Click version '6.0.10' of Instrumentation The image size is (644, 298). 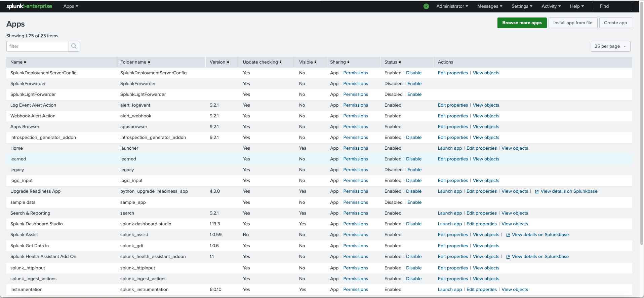tap(215, 290)
